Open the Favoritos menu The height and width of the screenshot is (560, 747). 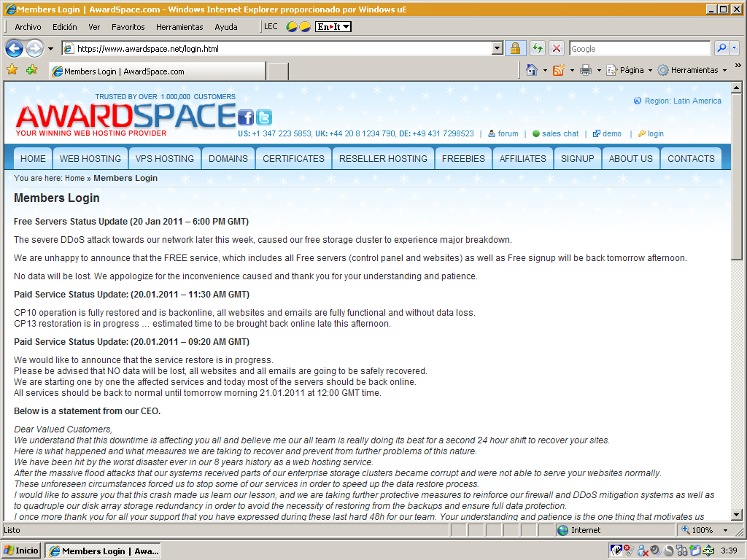pyautogui.click(x=128, y=27)
